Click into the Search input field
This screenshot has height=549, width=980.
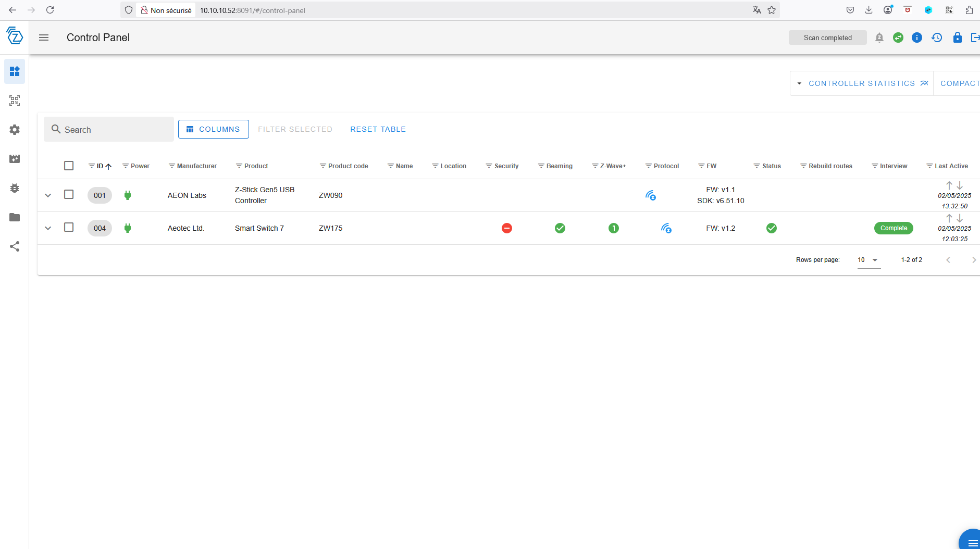pos(109,129)
